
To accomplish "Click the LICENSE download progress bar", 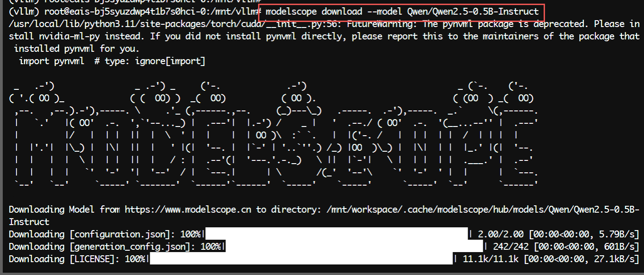I will pos(301,259).
